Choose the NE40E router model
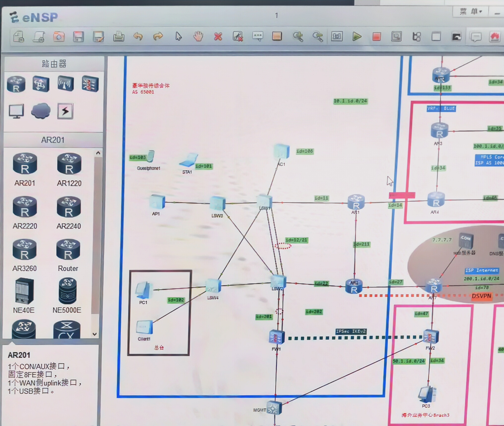Viewport: 504px width, 426px height. (24, 291)
